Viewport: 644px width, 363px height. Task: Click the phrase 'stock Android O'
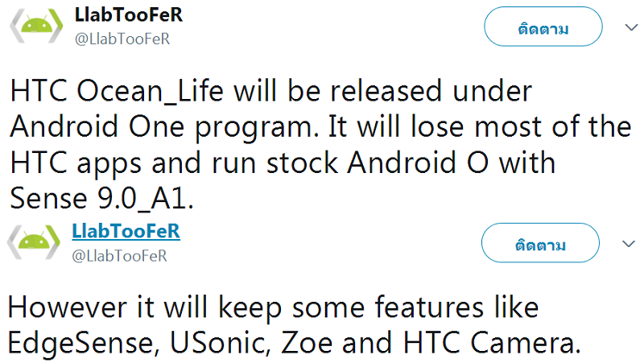click(x=378, y=163)
